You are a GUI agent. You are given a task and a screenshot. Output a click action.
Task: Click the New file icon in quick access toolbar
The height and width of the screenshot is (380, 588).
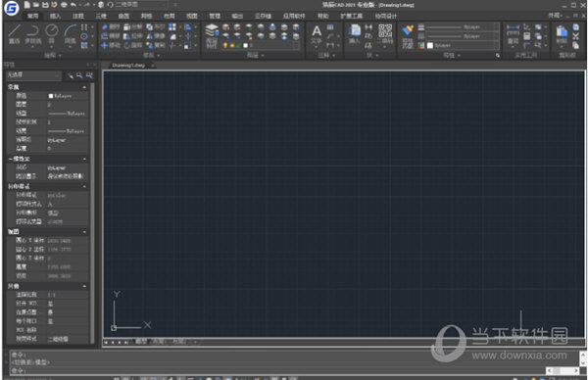coord(27,5)
